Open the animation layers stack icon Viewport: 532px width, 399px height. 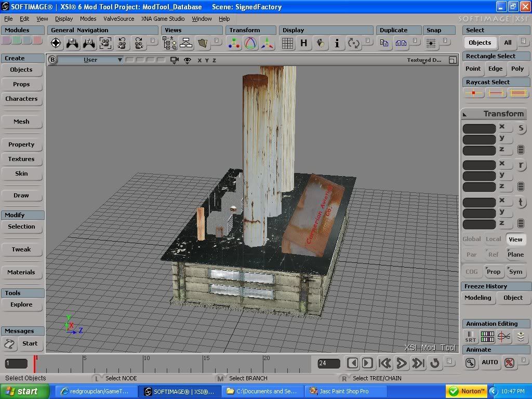click(x=521, y=337)
